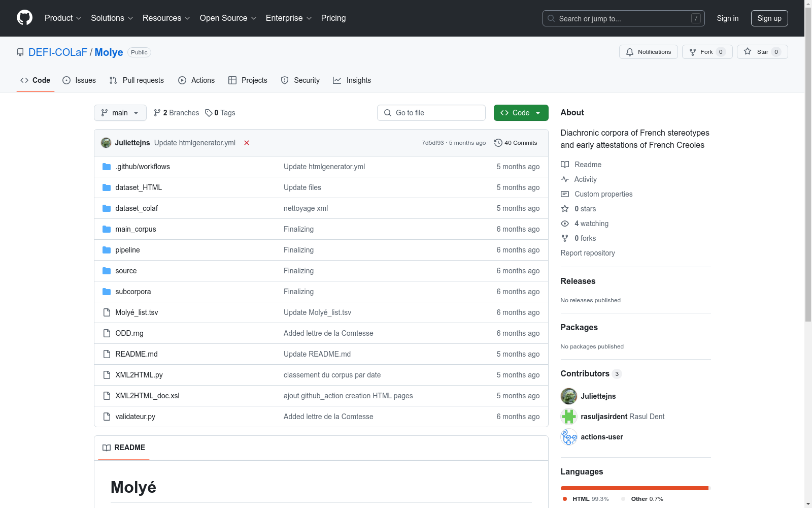The width and height of the screenshot is (812, 508).
Task: Click the .github/workflows folder icon
Action: click(x=107, y=167)
